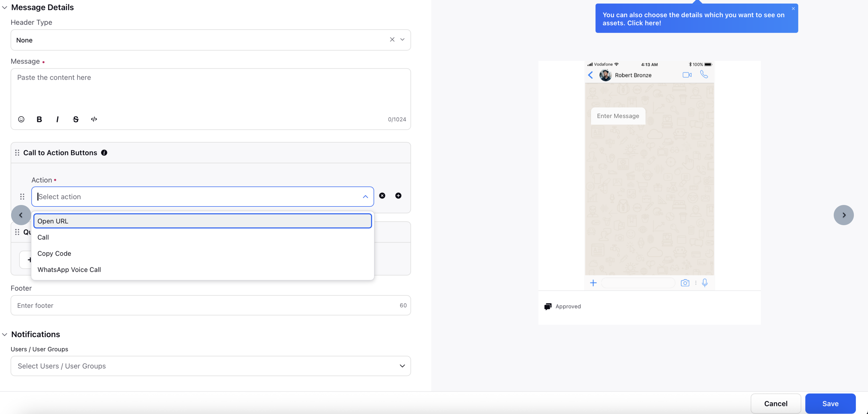The width and height of the screenshot is (868, 414).
Task: Insert code formatting in message
Action: tap(94, 119)
